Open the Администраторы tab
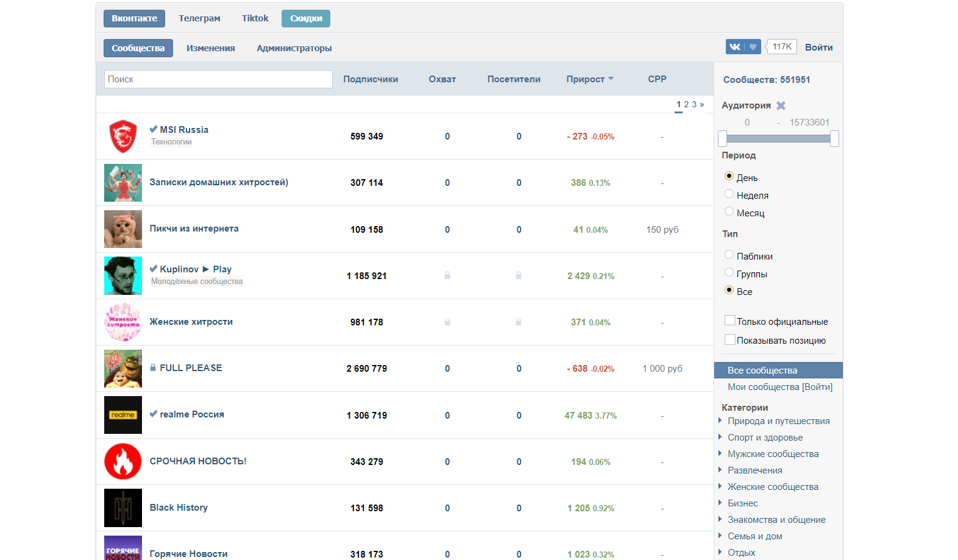The width and height of the screenshot is (958, 560). [294, 48]
